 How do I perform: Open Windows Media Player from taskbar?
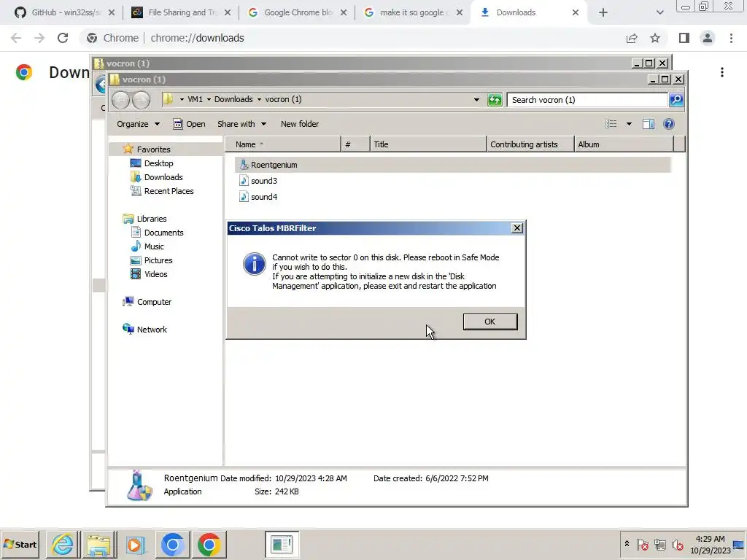pos(135,544)
